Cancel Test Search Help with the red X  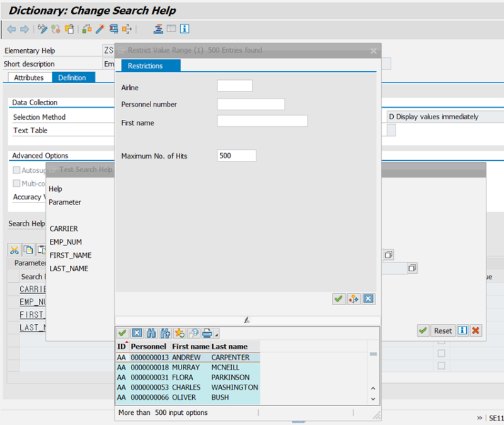pyautogui.click(x=476, y=330)
